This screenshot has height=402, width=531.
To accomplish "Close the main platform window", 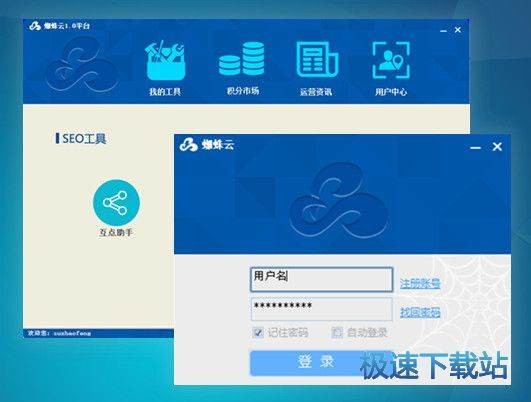I will 458,30.
